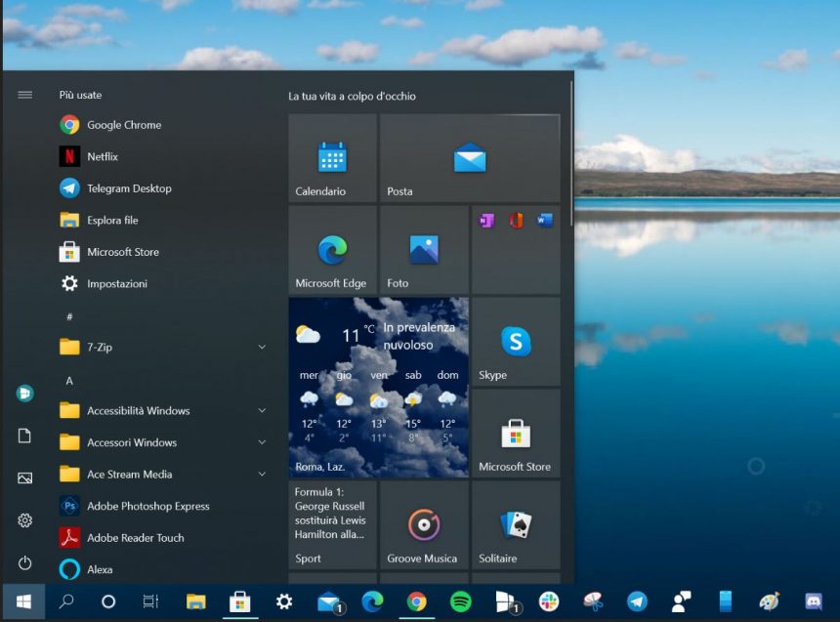Open the Posta mail tile
Viewport: 840px width, 622px height.
(x=470, y=158)
